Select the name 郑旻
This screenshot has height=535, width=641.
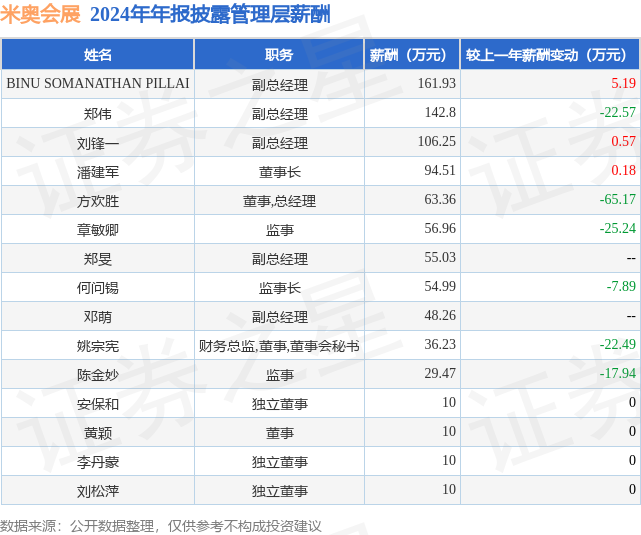[x=97, y=259]
